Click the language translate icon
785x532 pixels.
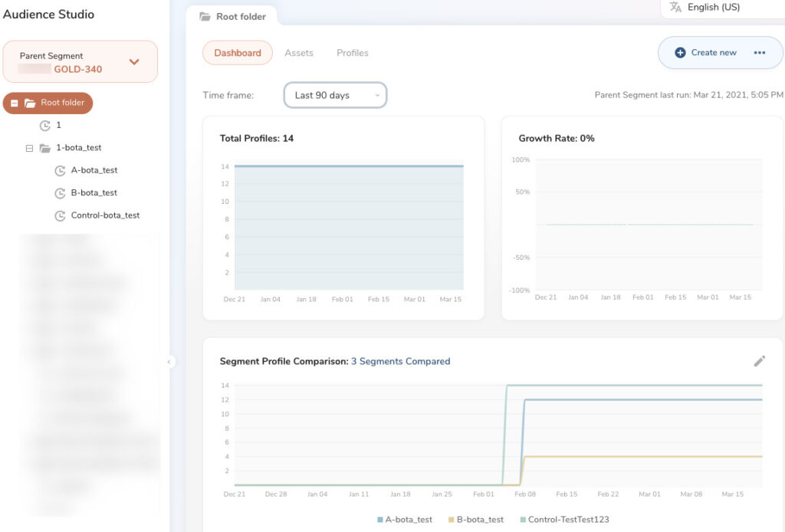point(676,7)
